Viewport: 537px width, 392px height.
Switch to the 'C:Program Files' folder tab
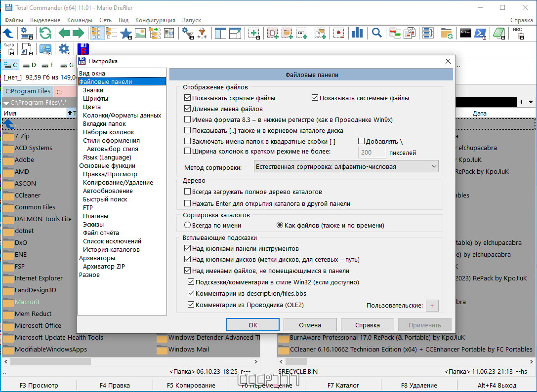click(28, 91)
